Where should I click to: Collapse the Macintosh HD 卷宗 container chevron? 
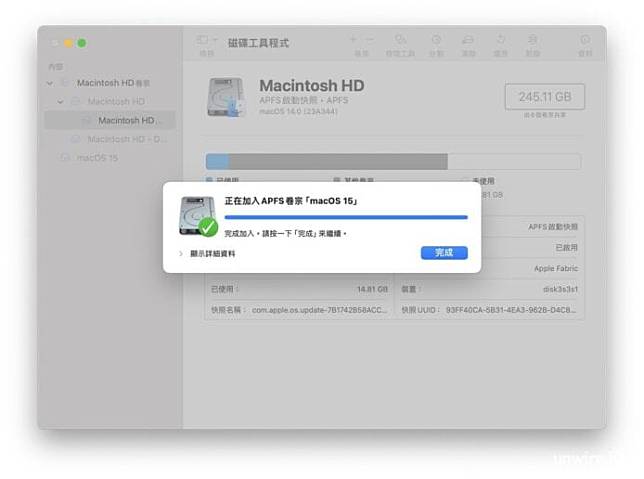pos(50,83)
